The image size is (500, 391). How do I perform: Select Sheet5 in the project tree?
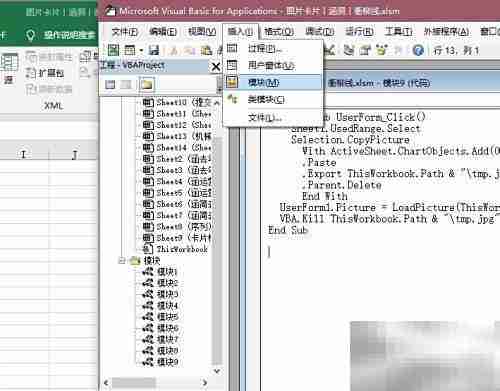(177, 193)
